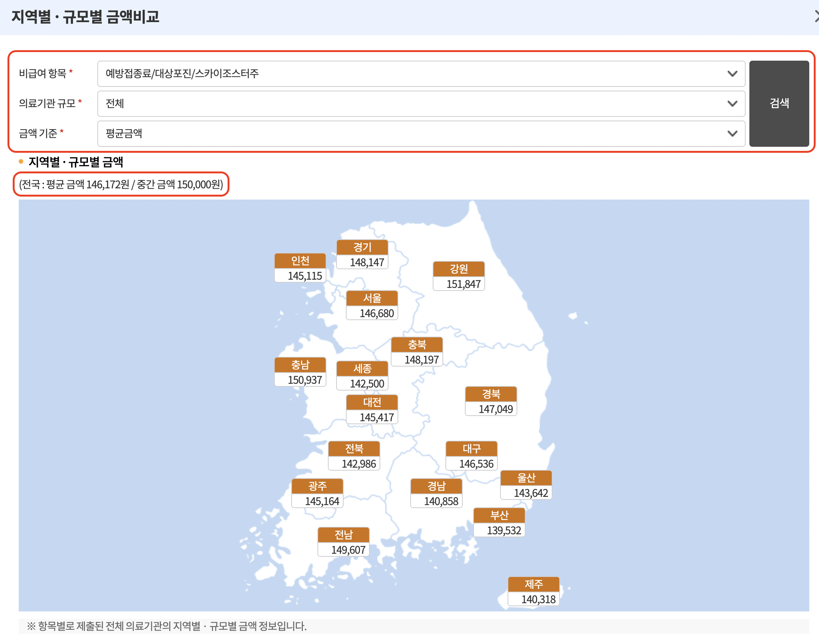Click the 검색 button
Image resolution: width=819 pixels, height=644 pixels.
click(x=779, y=103)
